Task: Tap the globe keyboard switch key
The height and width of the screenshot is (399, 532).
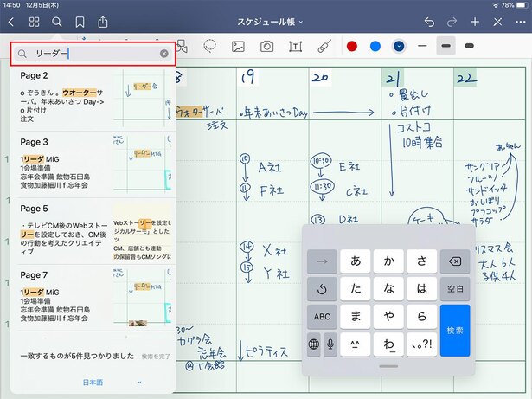Action: (314, 344)
